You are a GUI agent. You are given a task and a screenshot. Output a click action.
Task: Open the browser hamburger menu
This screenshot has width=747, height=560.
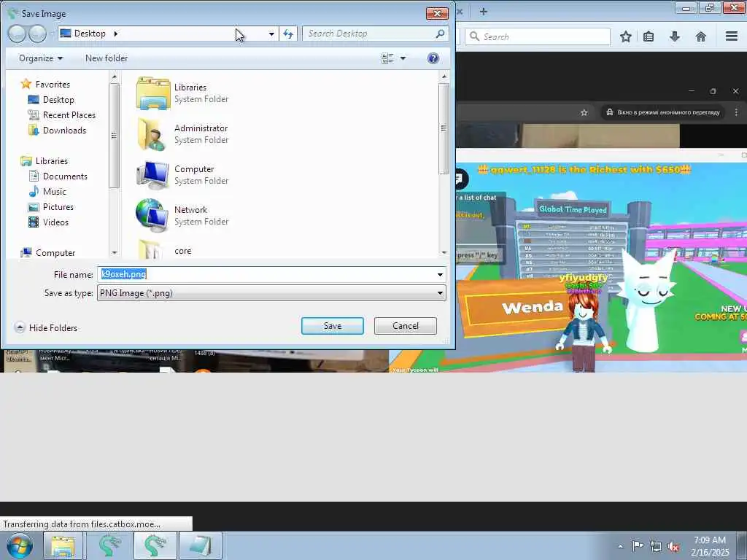click(x=732, y=36)
